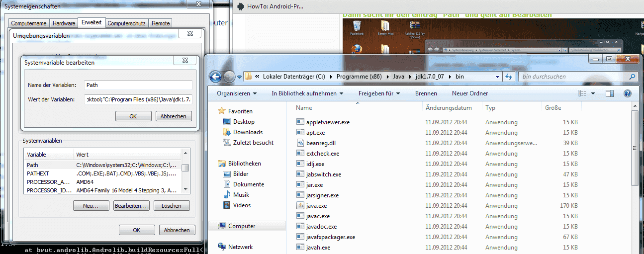Click the Android favicon on the browser tab
644x254 pixels.
[x=241, y=6]
